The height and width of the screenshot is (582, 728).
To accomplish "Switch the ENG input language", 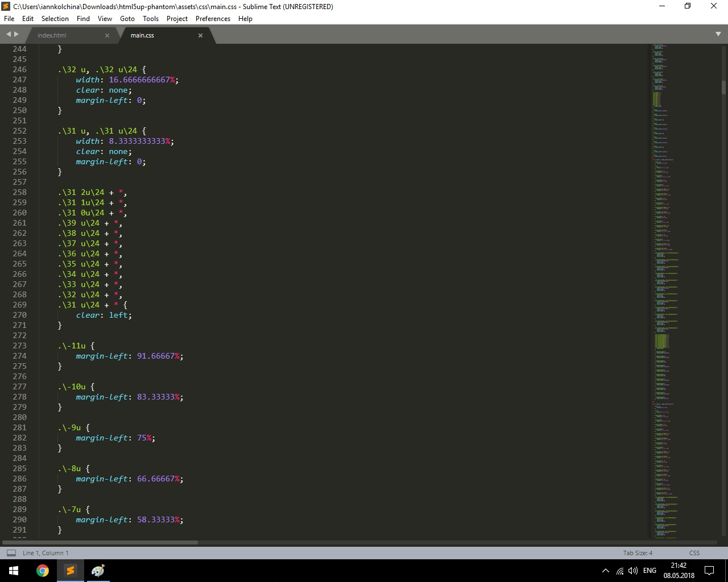I will coord(650,571).
